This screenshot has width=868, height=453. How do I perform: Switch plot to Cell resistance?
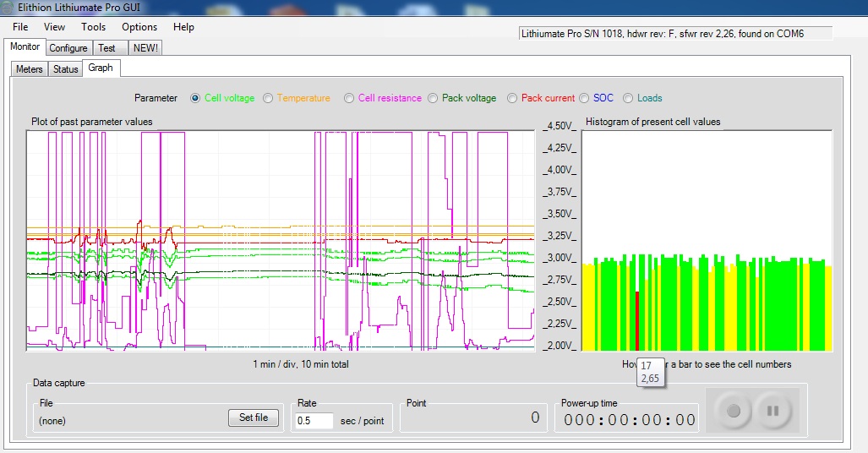pos(349,98)
